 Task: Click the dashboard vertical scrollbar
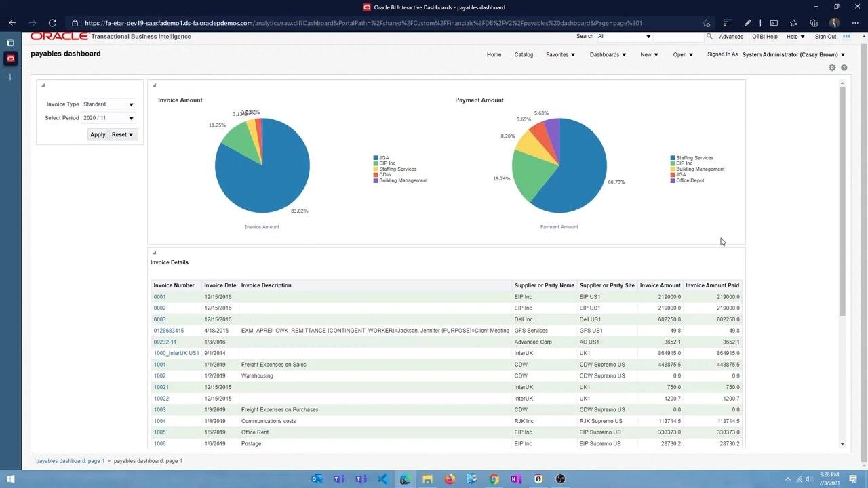click(x=842, y=200)
